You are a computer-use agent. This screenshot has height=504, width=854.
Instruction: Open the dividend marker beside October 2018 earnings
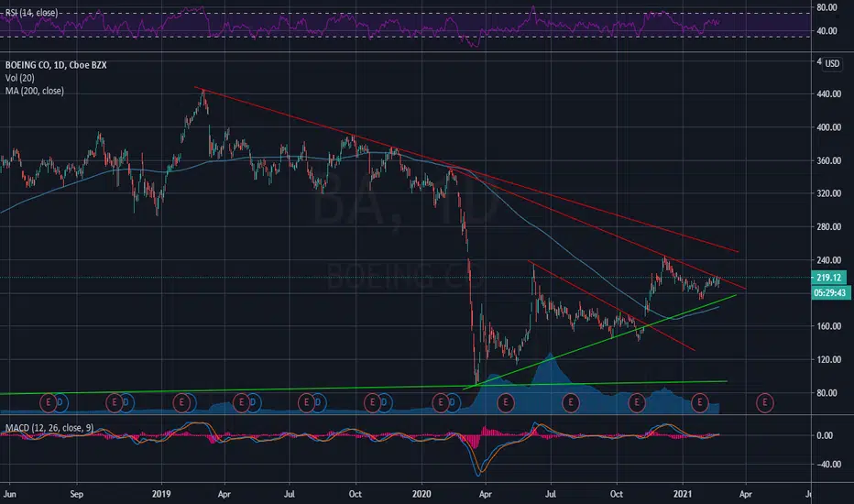click(x=126, y=402)
